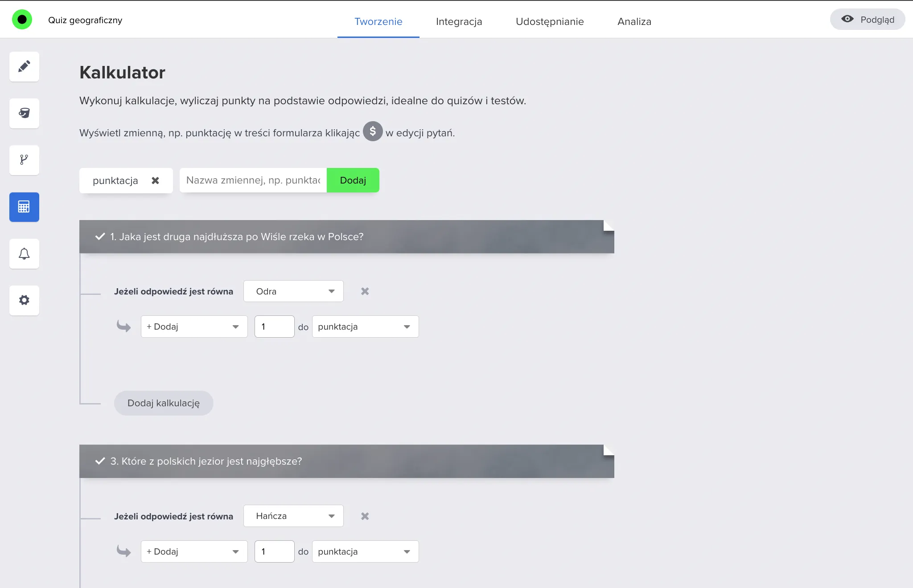This screenshot has width=913, height=588.
Task: Click the green Dodaj variable button
Action: point(353,180)
